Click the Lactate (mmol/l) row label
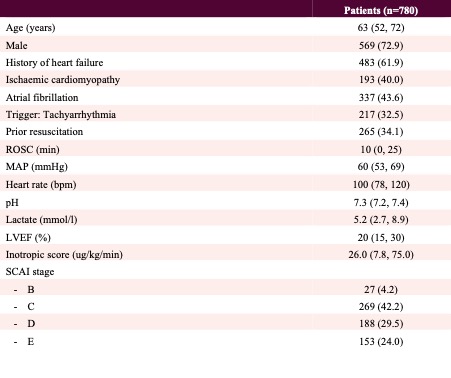Screen dimensions: 451x378 pos(41,220)
